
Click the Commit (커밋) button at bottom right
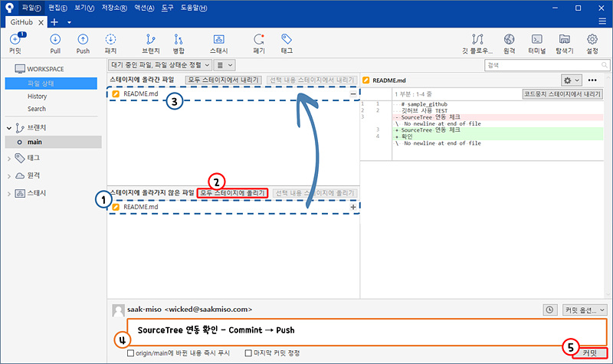pyautogui.click(x=590, y=353)
